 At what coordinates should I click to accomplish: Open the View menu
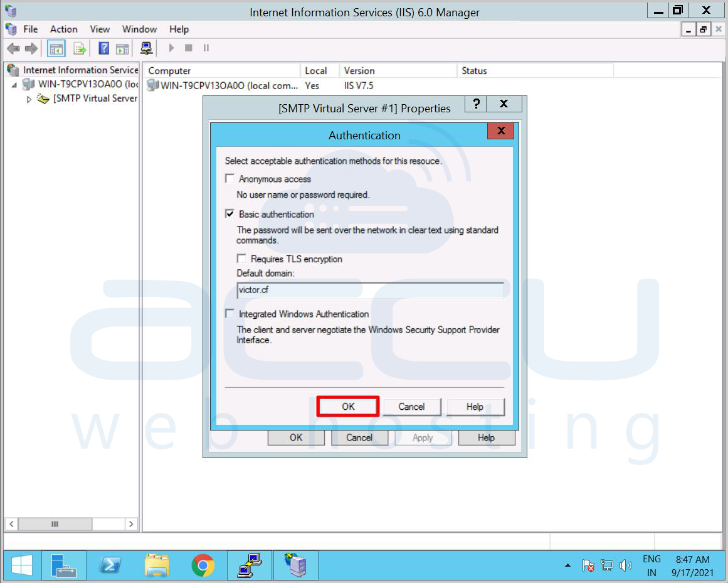(x=100, y=29)
